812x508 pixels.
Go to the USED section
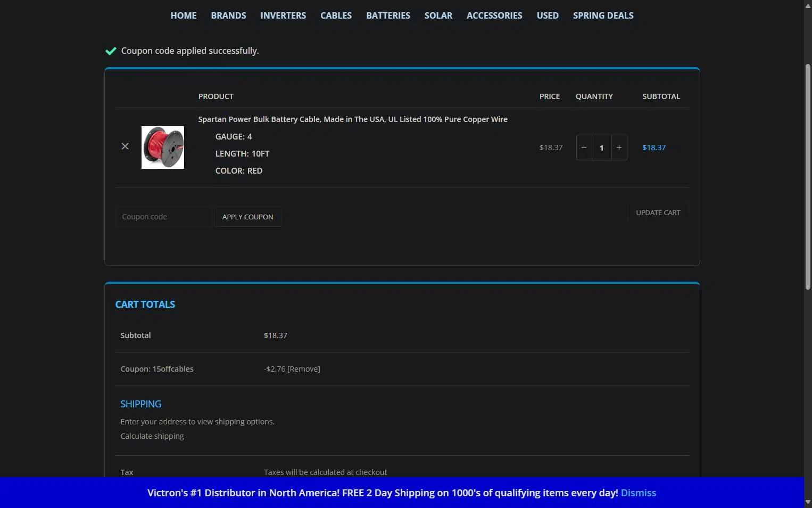coord(548,15)
